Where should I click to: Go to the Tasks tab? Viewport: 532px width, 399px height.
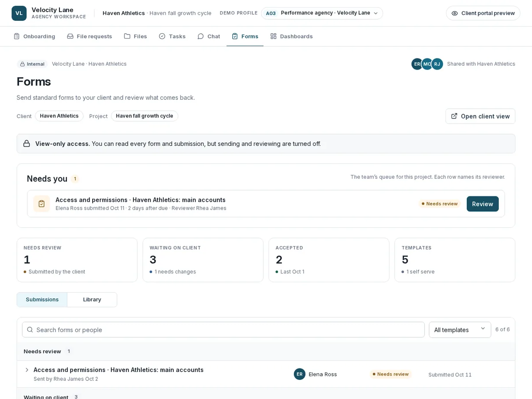[x=172, y=36]
